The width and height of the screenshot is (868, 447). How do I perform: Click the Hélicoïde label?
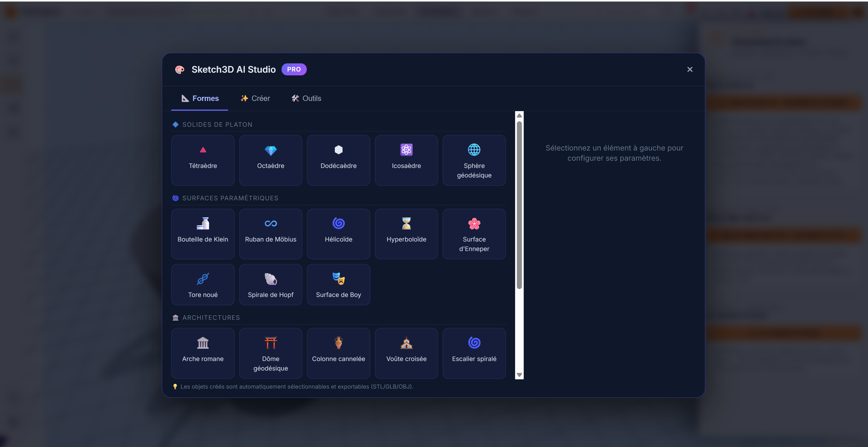coord(338,239)
